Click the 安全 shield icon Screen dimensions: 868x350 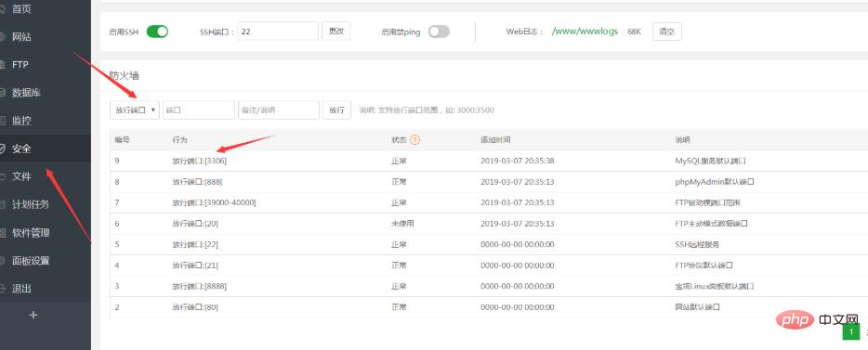coord(2,149)
